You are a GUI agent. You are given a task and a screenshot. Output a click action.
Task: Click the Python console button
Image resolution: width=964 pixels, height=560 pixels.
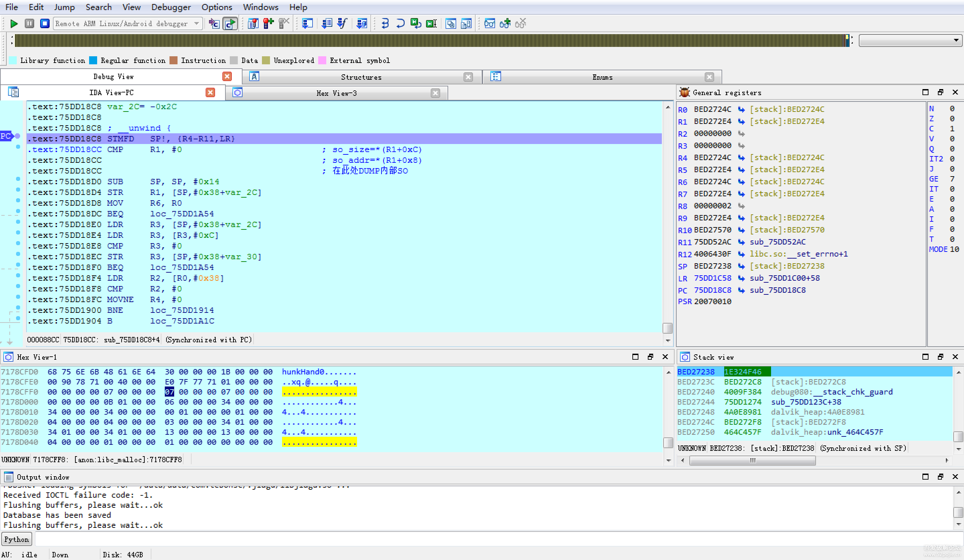click(x=16, y=539)
